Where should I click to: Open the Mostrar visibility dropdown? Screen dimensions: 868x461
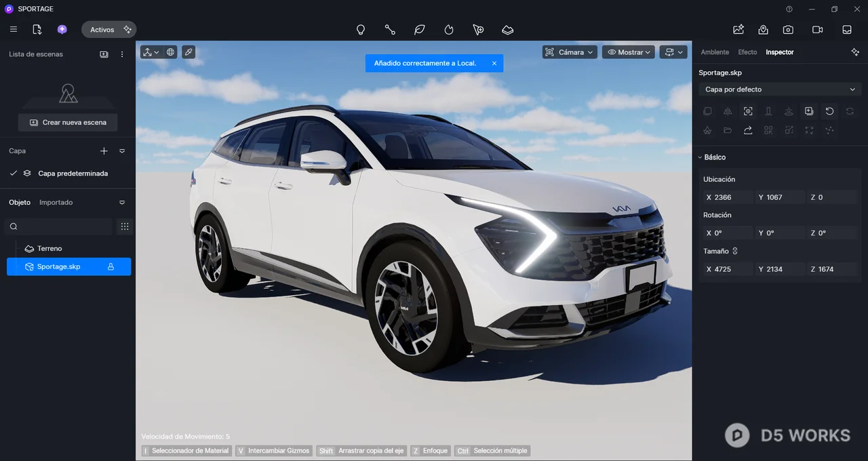[x=629, y=52]
